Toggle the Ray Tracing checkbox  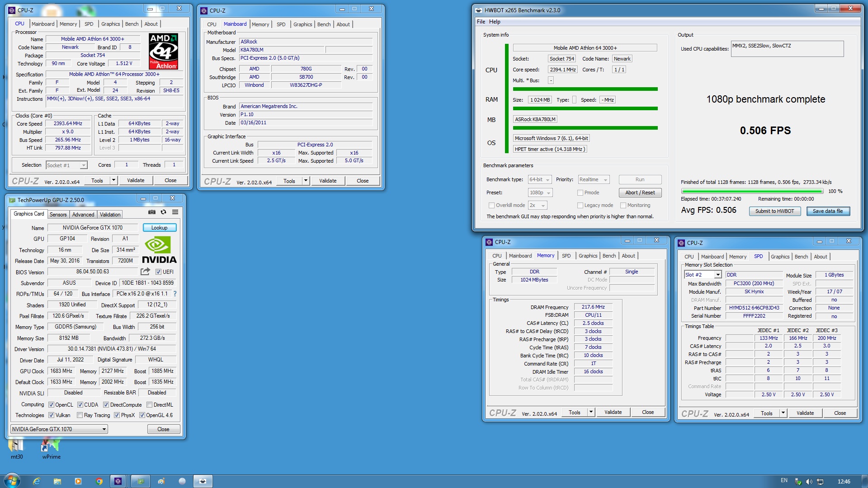[80, 415]
